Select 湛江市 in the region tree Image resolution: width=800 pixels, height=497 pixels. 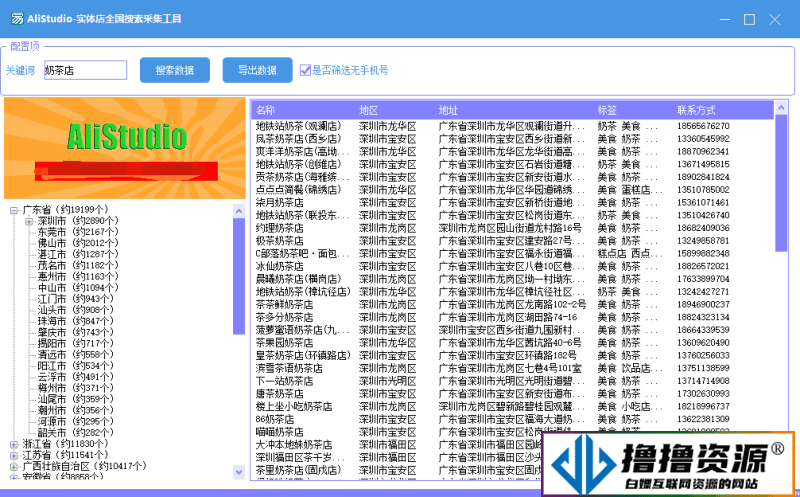tap(78, 254)
